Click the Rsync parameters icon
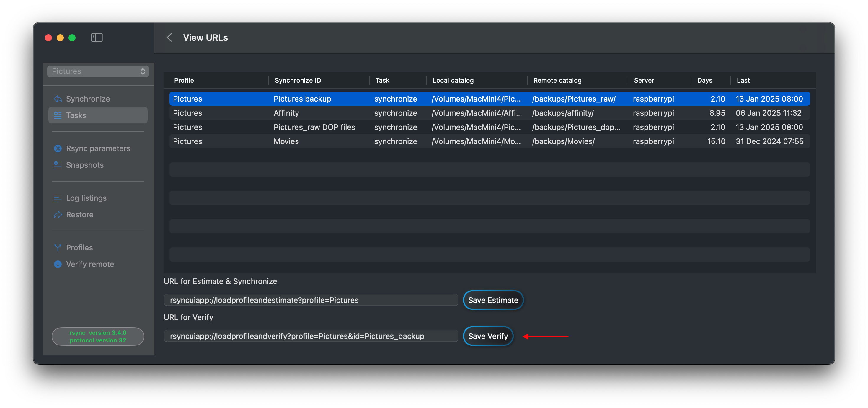The width and height of the screenshot is (868, 408). (58, 148)
